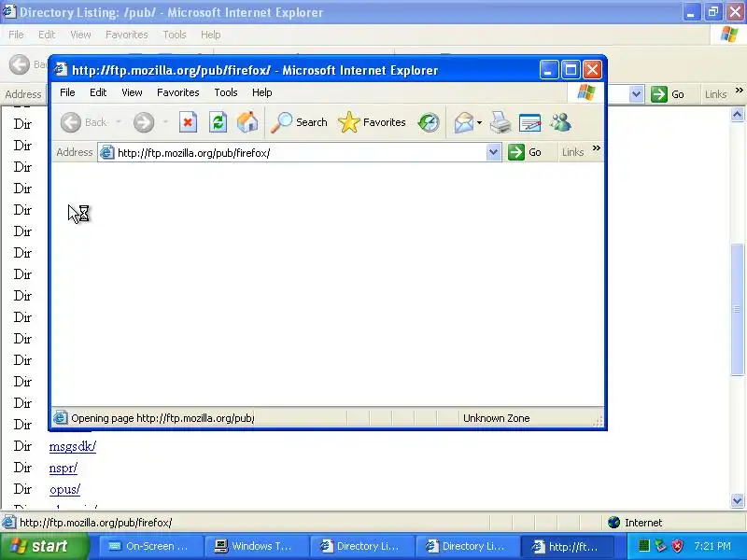Image resolution: width=747 pixels, height=560 pixels.
Task: Go to the home page via the house icon
Action: (x=247, y=122)
